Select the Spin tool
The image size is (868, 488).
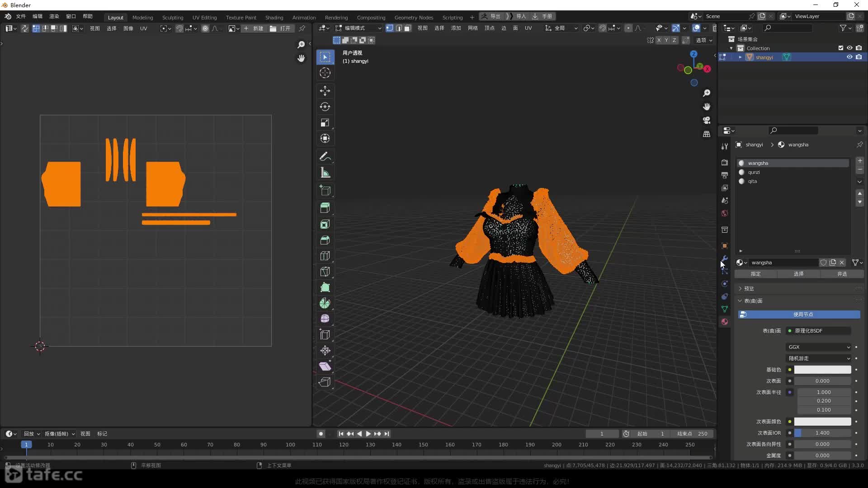click(325, 303)
